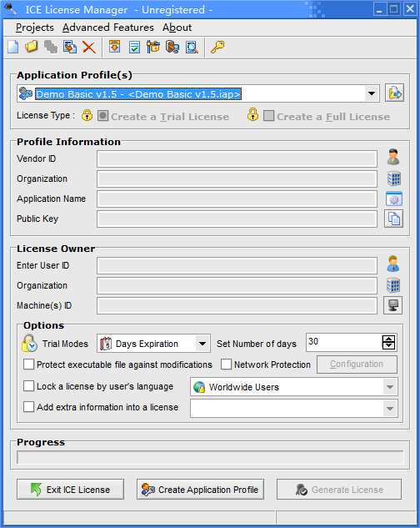The width and height of the screenshot is (420, 528).
Task: Check Protect executable file against modifications
Action: 28,364
